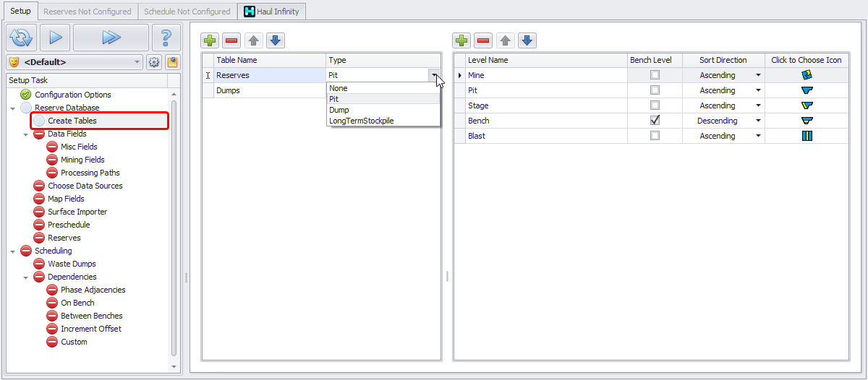The height and width of the screenshot is (380, 868).
Task: Click the run all steps fast-forward icon
Action: tap(111, 37)
